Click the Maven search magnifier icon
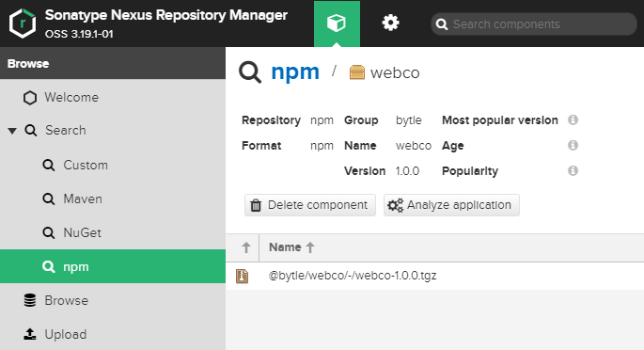Image resolution: width=644 pixels, height=350 pixels. 49,199
